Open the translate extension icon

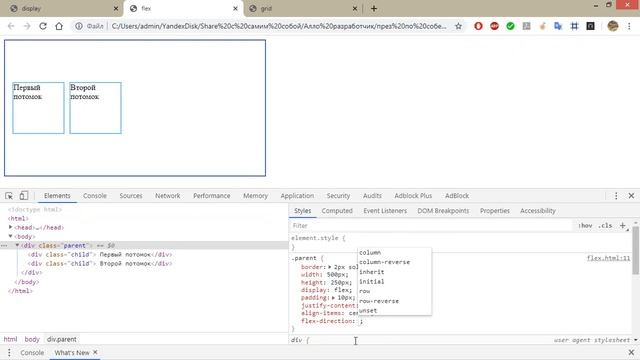[x=558, y=26]
